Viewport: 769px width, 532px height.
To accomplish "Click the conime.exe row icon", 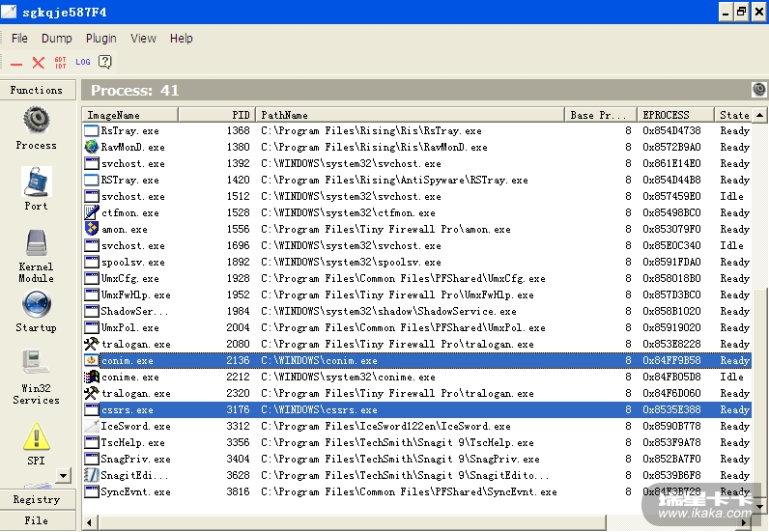I will tap(91, 377).
